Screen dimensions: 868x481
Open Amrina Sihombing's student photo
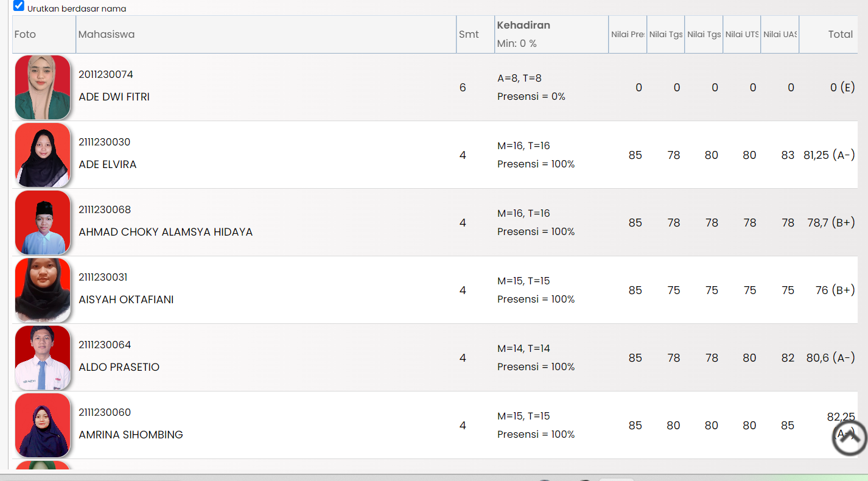43,426
